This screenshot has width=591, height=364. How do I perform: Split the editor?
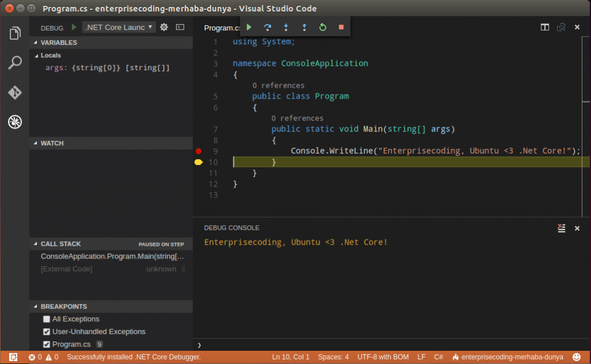[545, 27]
